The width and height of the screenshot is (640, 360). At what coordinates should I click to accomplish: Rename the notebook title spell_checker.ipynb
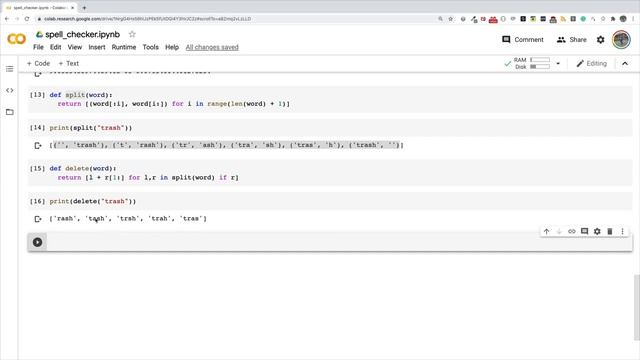pyautogui.click(x=82, y=34)
